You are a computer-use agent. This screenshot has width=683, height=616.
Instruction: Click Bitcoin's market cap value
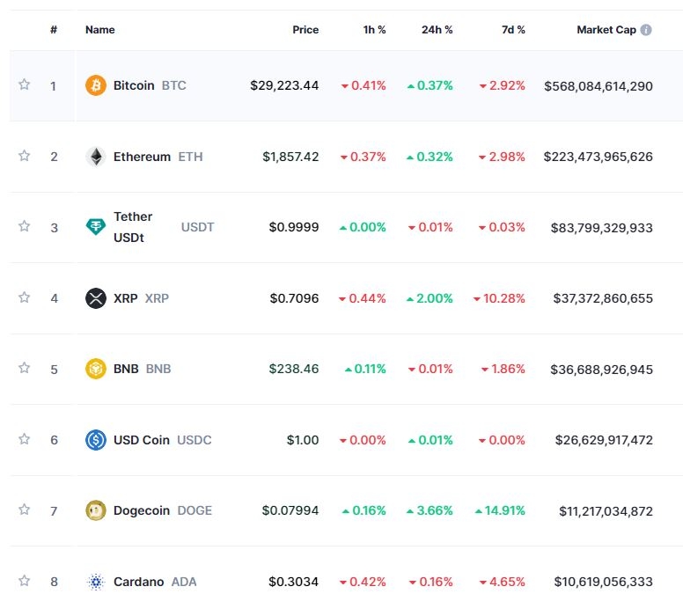[598, 85]
